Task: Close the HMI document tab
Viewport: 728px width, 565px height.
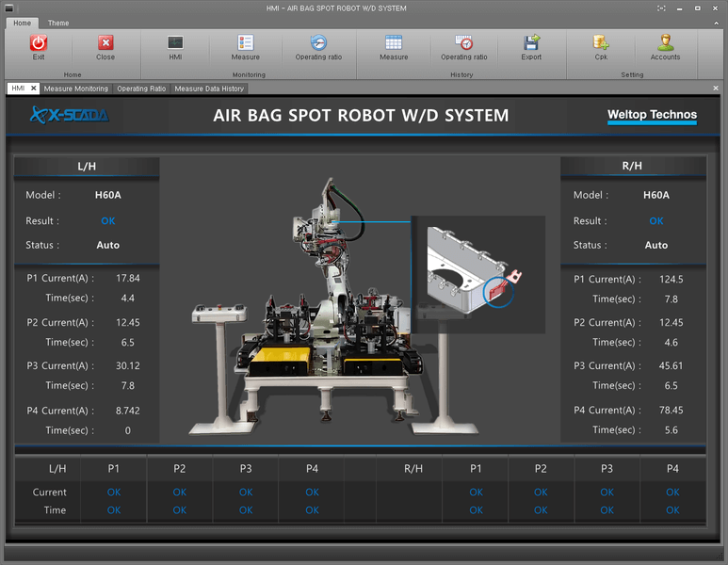Action: [33, 89]
